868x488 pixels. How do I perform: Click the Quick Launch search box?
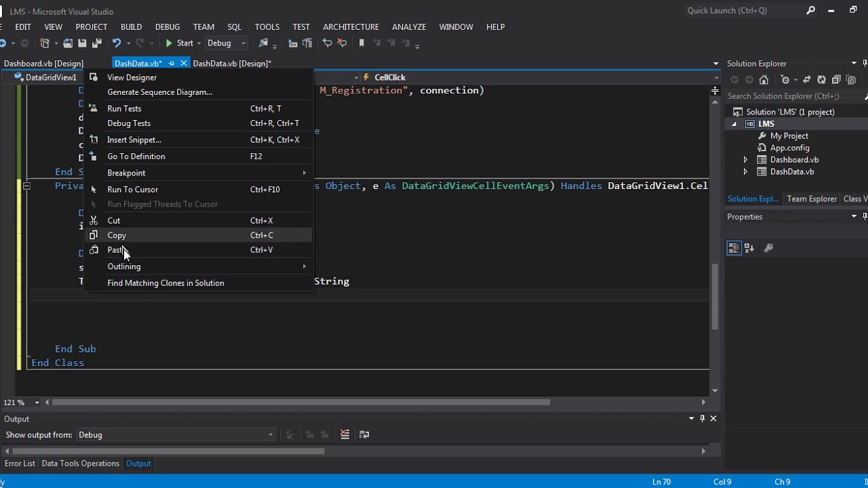click(743, 10)
